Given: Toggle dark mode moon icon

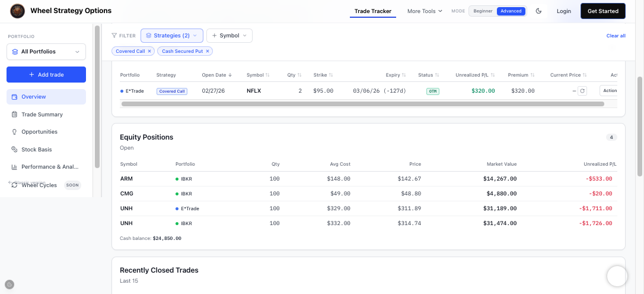Looking at the screenshot, I should [x=539, y=11].
